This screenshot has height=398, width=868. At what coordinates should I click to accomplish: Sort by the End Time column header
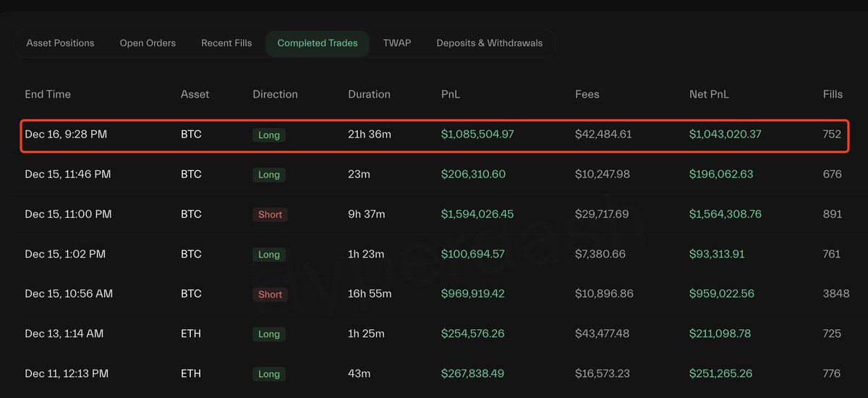click(x=48, y=94)
